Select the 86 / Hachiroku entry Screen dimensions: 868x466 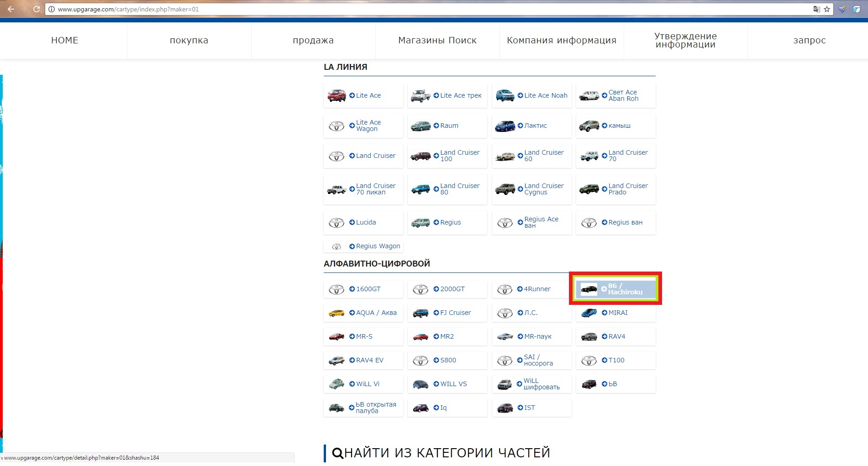point(615,289)
